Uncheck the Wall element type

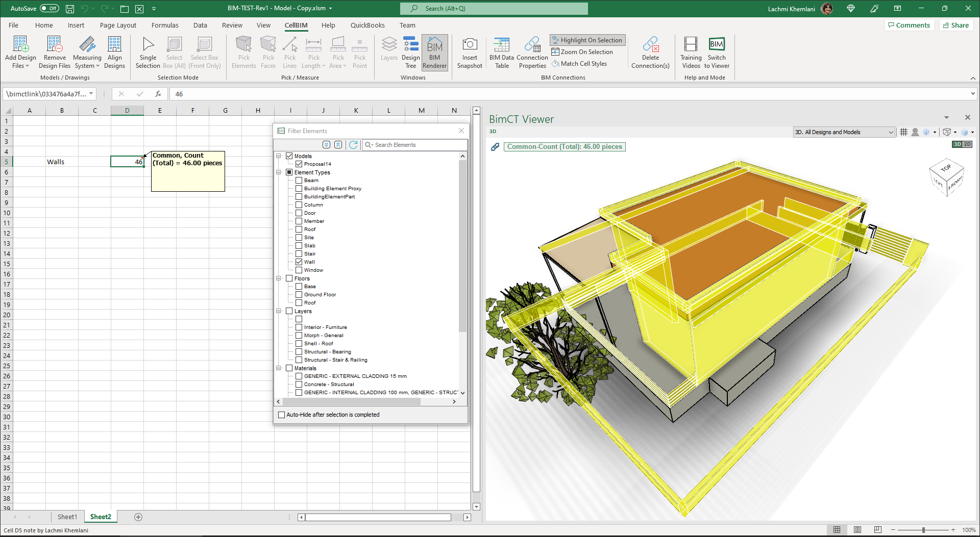tap(299, 262)
